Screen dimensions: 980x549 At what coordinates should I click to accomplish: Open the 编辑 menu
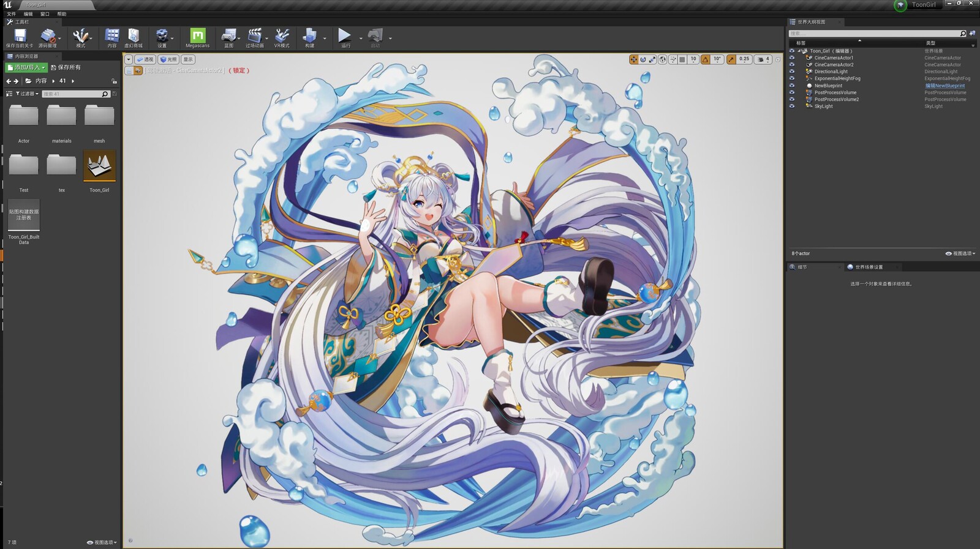point(28,13)
